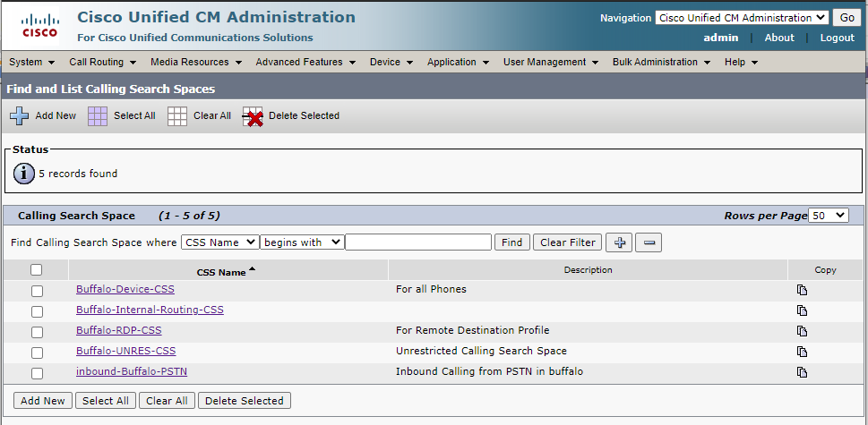
Task: Open the Buffalo-Internal-Routing-CSS link
Action: [150, 310]
